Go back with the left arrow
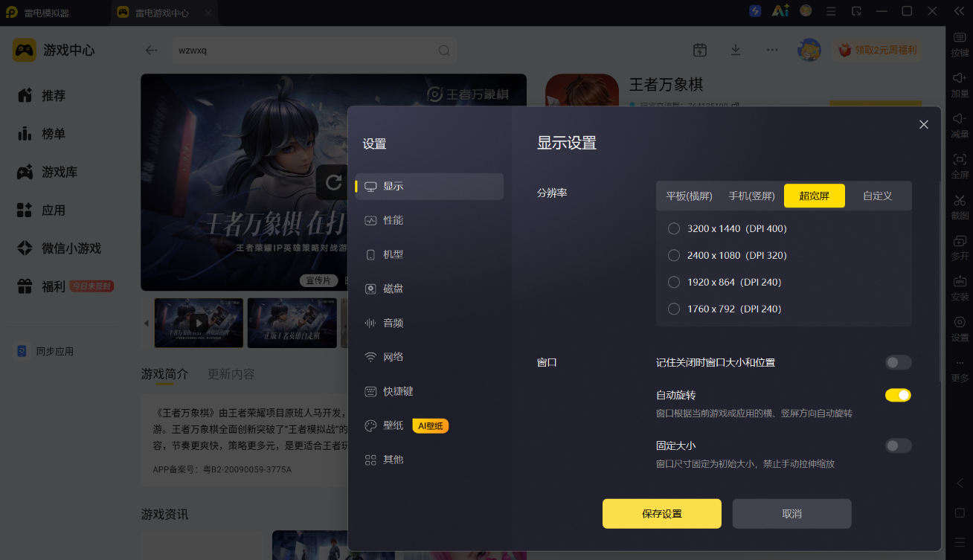This screenshot has height=560, width=973. (152, 51)
